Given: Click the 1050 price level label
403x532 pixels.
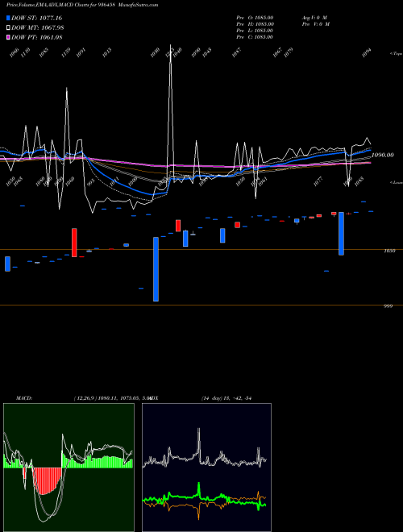Looking at the screenshot, I should click(389, 251).
